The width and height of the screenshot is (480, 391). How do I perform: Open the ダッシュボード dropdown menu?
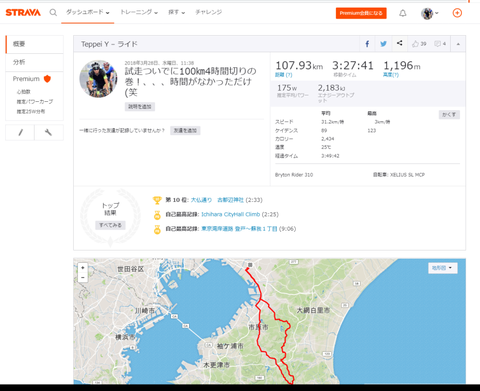click(x=88, y=12)
